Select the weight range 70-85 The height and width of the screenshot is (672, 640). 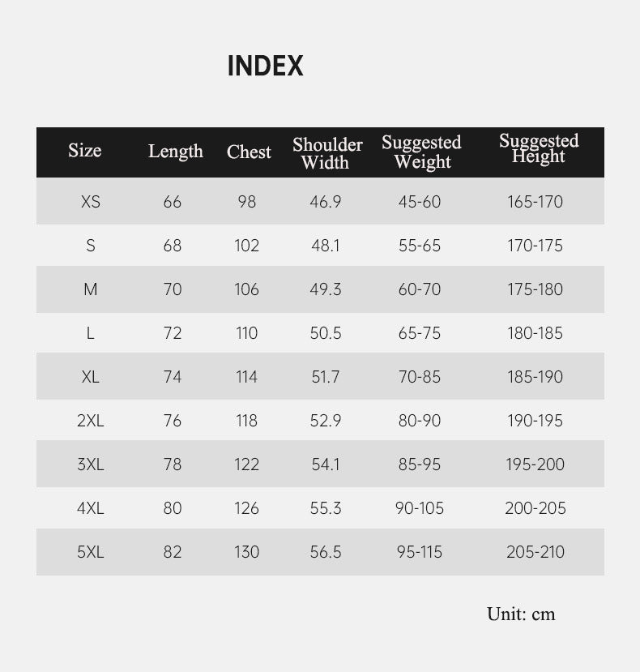click(x=420, y=377)
